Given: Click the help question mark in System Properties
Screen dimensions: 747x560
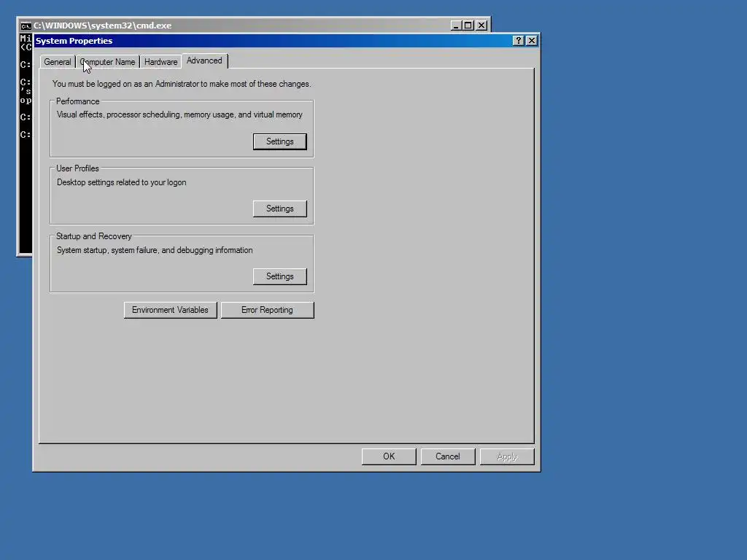Looking at the screenshot, I should point(519,41).
